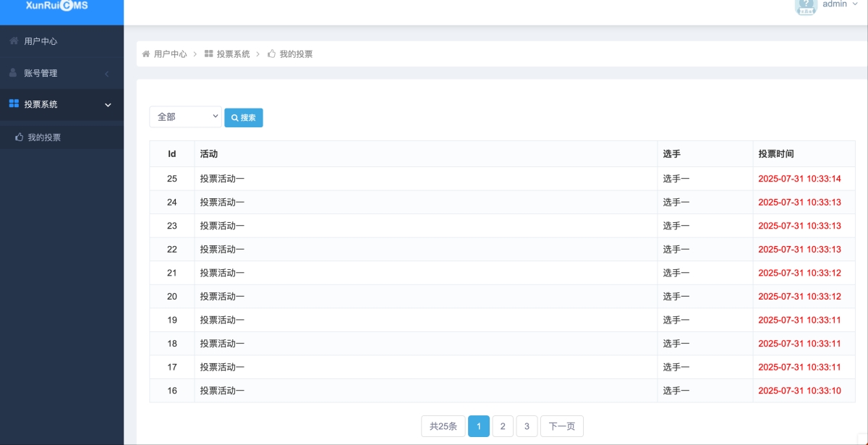This screenshot has width=868, height=445.
Task: Click Id cell 19
Action: (172, 320)
